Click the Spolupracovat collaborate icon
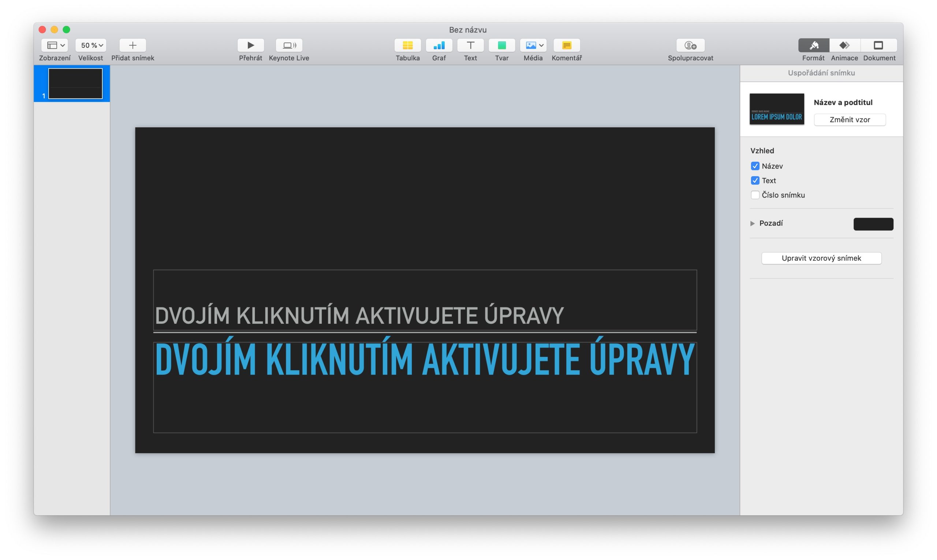 click(690, 45)
